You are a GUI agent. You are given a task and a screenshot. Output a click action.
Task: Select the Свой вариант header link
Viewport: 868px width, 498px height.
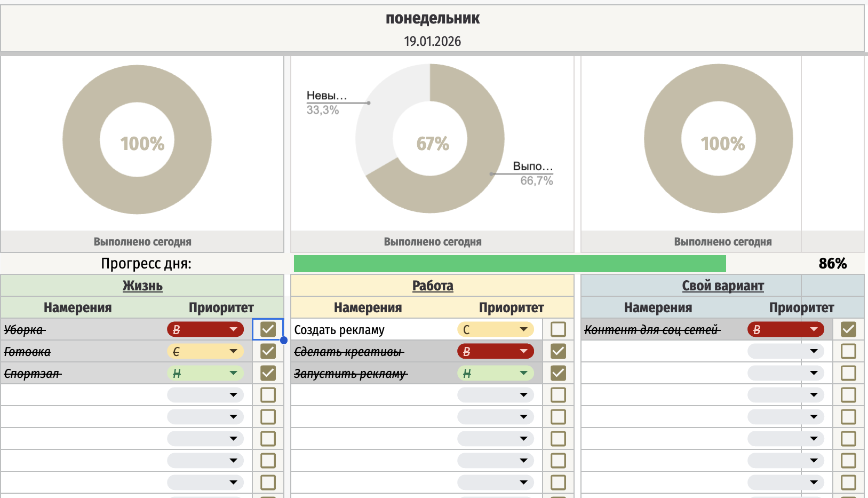(x=722, y=286)
